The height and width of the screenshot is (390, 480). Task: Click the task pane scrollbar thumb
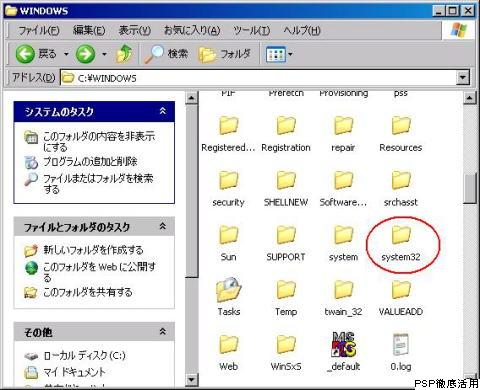pyautogui.click(x=191, y=191)
